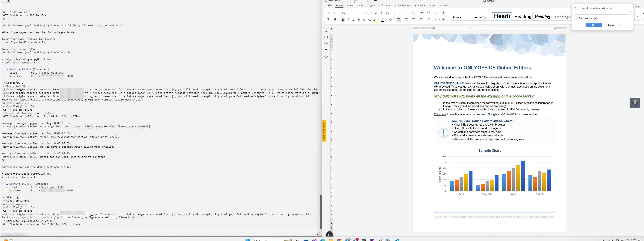644x241 pixels.
Task: Expand the Borders dropdown arrow
Action: click(447, 20)
